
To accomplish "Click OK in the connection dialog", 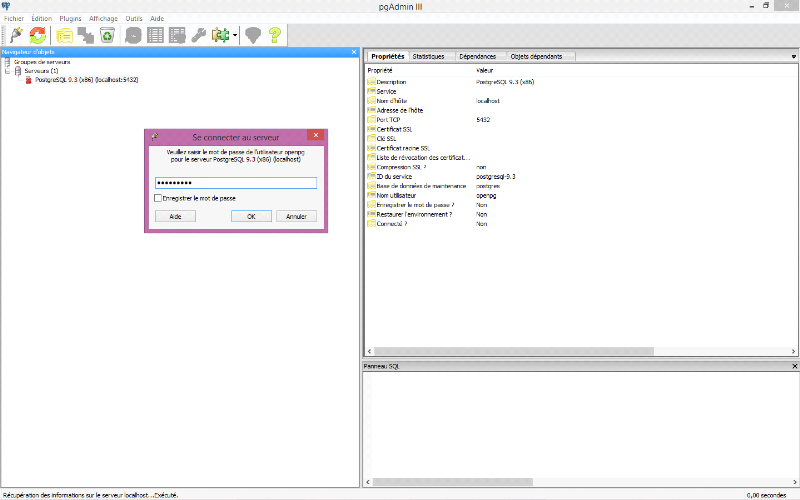I will click(x=252, y=216).
